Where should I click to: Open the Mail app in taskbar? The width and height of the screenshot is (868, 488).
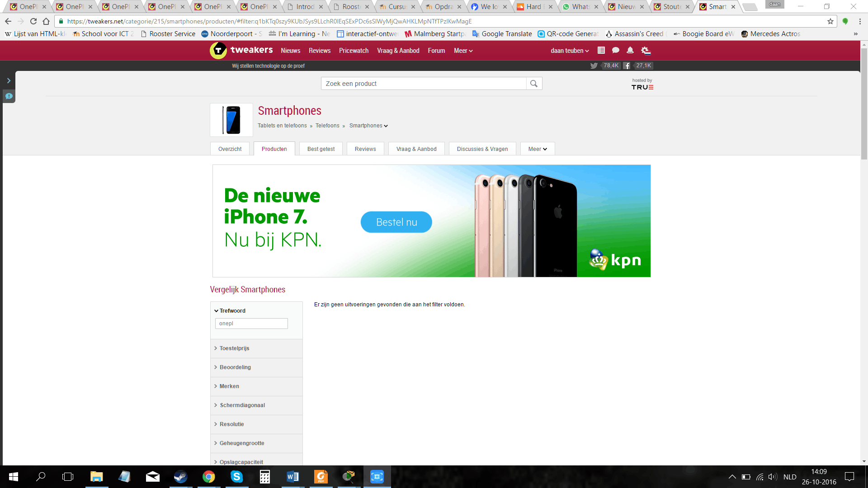coord(152,477)
